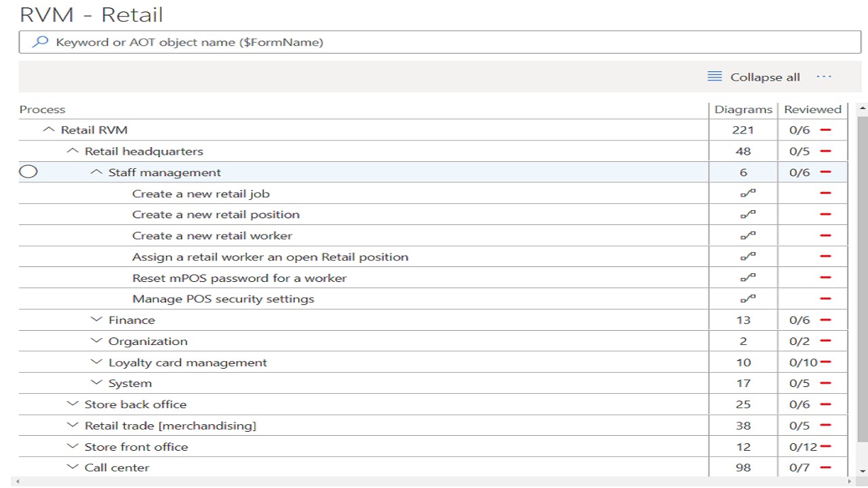This screenshot has width=868, height=488.
Task: Open diagram icon for Create a new retail worker
Action: tap(747, 236)
